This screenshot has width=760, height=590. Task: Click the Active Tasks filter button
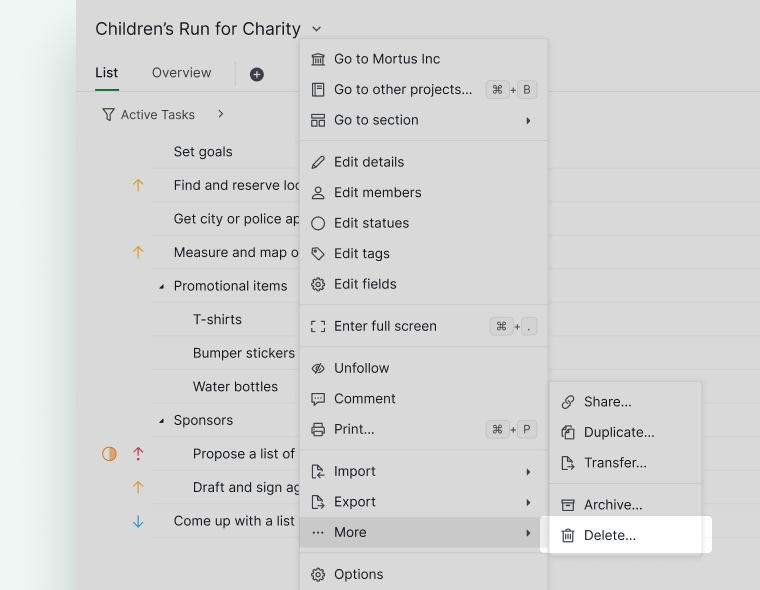coord(148,115)
